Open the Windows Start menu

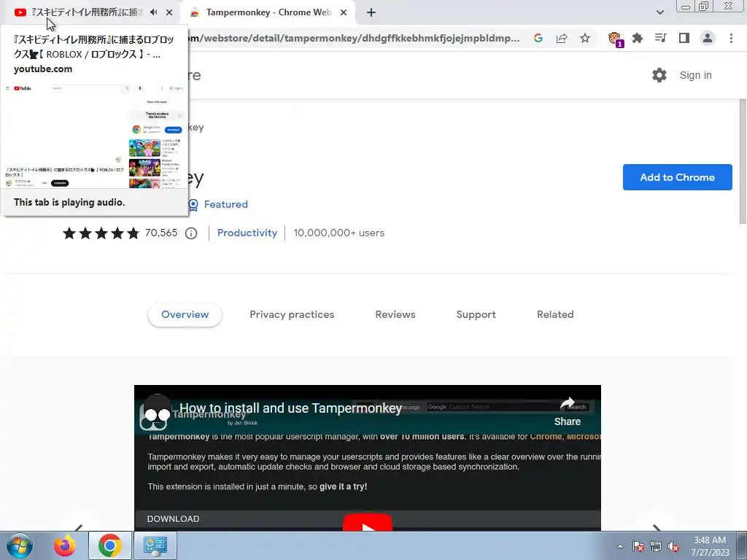coord(20,545)
